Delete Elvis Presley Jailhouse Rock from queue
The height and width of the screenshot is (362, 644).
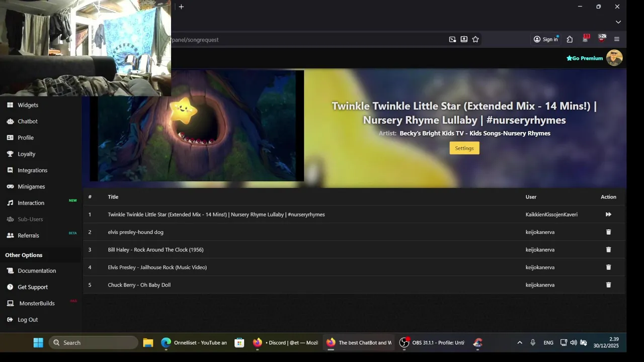pyautogui.click(x=608, y=267)
